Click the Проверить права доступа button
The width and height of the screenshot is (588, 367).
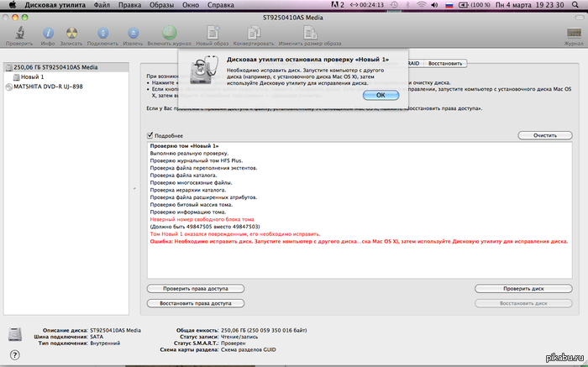pyautogui.click(x=195, y=288)
